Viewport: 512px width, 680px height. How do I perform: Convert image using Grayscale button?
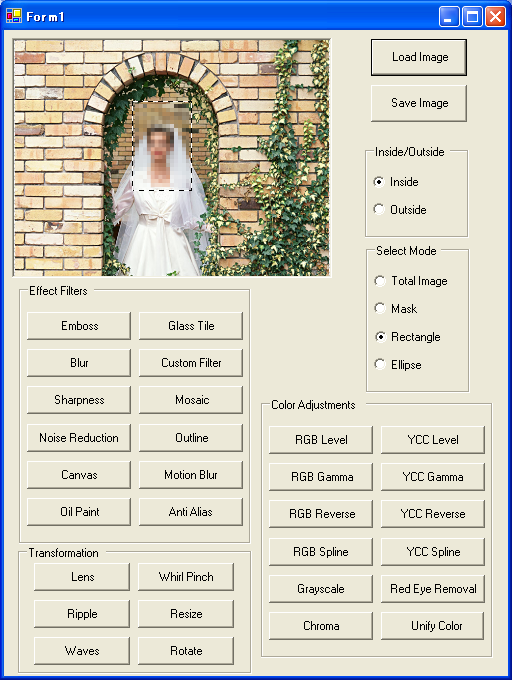tap(321, 588)
